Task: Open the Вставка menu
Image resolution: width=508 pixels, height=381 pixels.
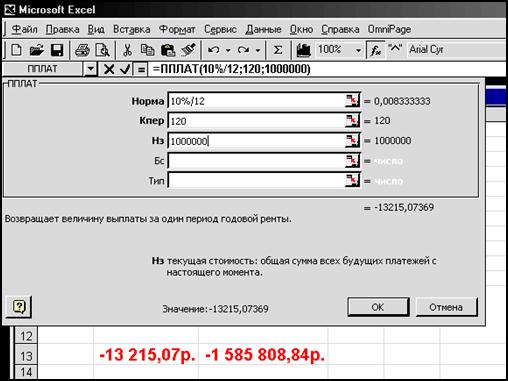Action: coord(131,30)
